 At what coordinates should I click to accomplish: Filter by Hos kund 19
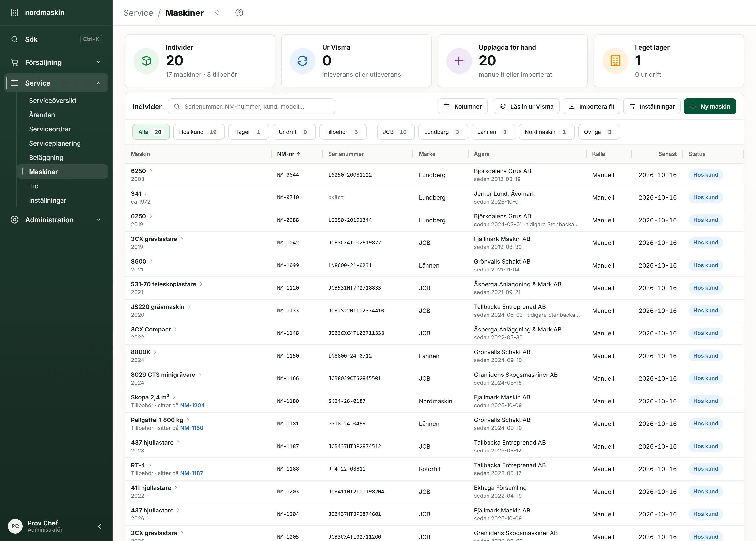pos(199,132)
